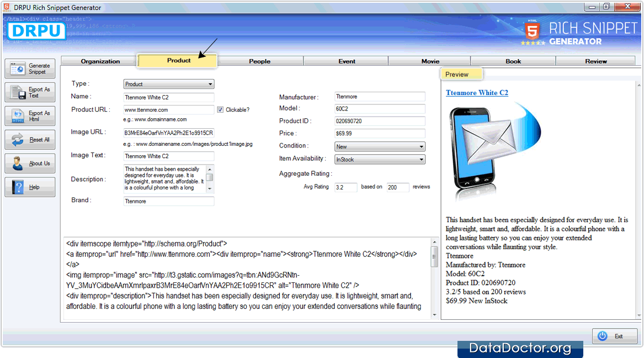Viewport: 644px width, 358px height.
Task: Click the About Us person icon
Action: (x=18, y=163)
